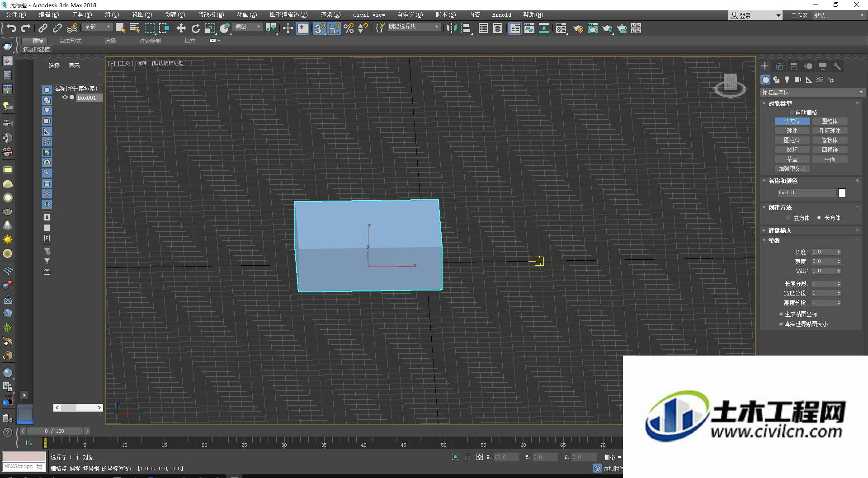
Task: Click the 圆柱体 object button
Action: point(792,140)
